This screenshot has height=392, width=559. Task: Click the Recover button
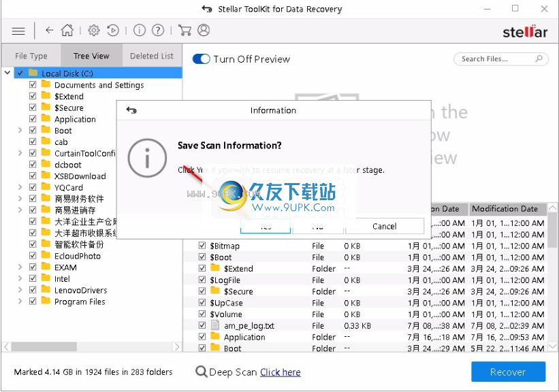coord(509,372)
